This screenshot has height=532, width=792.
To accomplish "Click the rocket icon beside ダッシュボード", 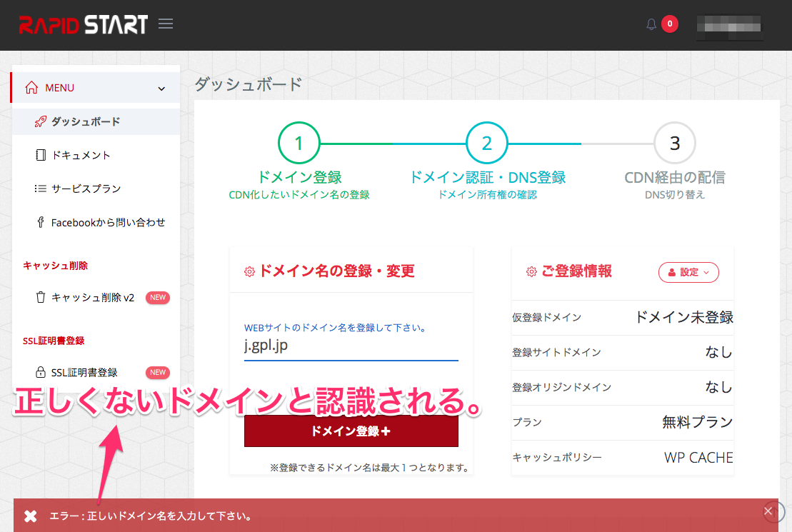I will (x=41, y=121).
